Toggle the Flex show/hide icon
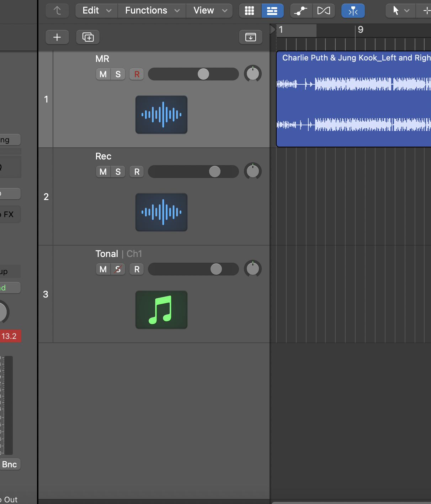The width and height of the screenshot is (431, 504). [x=324, y=11]
